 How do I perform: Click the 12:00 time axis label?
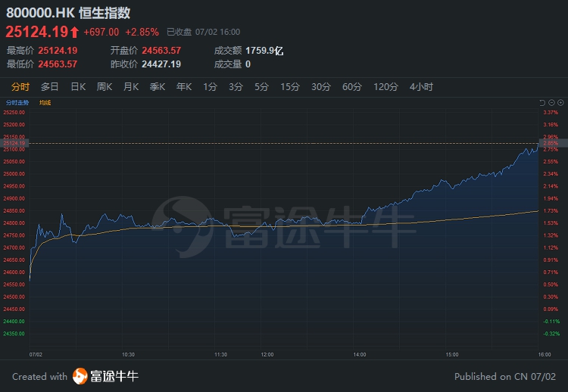pyautogui.click(x=267, y=355)
